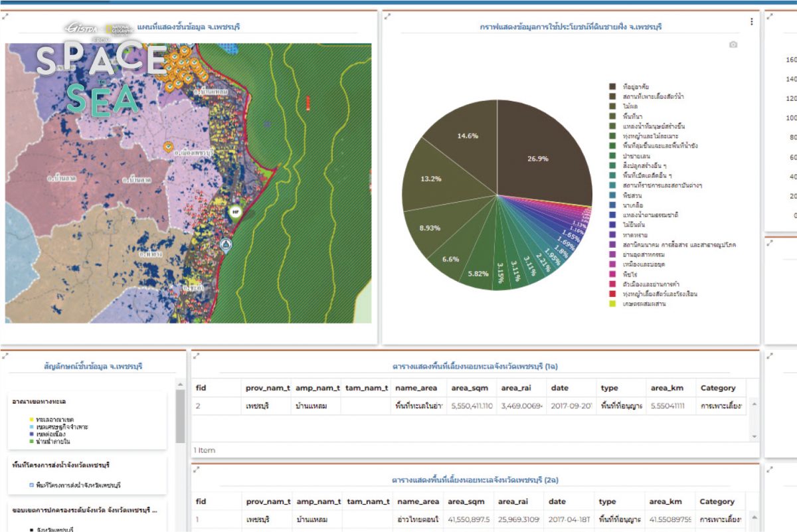Screen dimensions: 797x532
Task: Expand the Phetchaburi map panel to fullscreen
Action: coord(6,16)
